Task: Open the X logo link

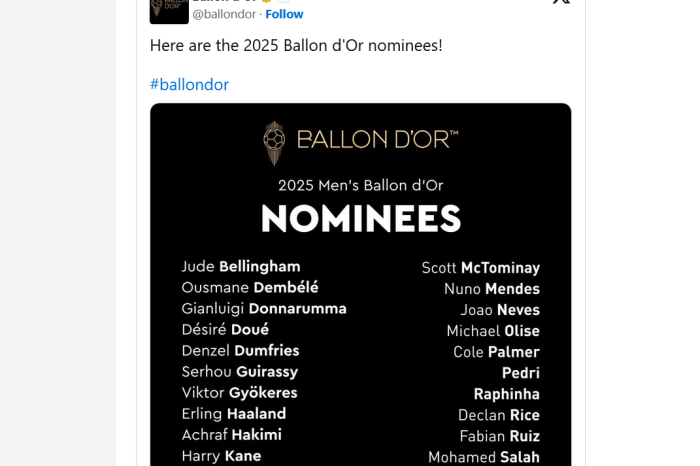Action: coord(561,2)
